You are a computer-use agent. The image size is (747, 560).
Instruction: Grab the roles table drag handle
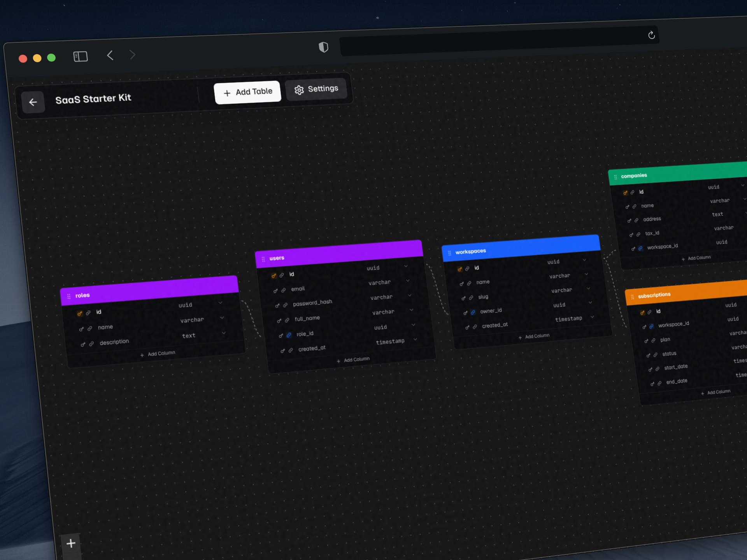[x=69, y=296]
